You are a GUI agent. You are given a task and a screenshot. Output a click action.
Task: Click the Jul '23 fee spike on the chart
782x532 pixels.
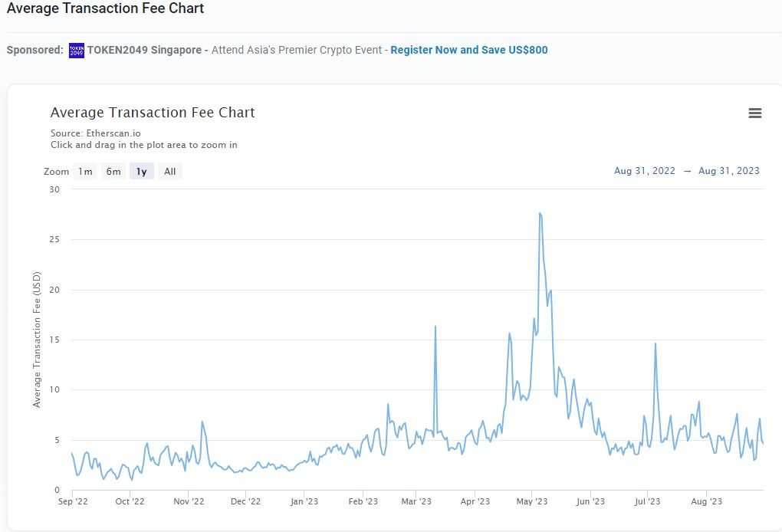(x=654, y=343)
